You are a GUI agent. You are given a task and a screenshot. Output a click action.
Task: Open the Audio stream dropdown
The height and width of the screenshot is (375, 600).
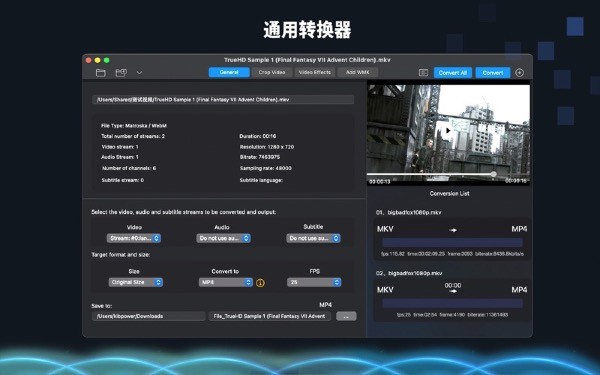pos(223,238)
